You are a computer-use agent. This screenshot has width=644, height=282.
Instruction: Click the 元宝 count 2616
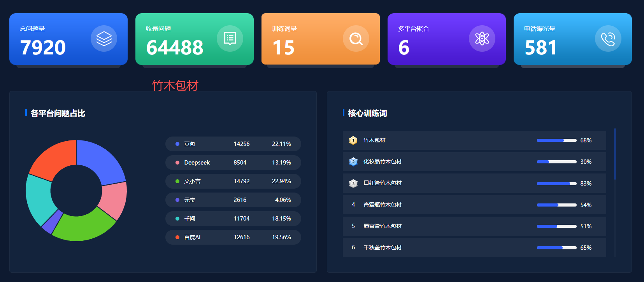click(240, 200)
